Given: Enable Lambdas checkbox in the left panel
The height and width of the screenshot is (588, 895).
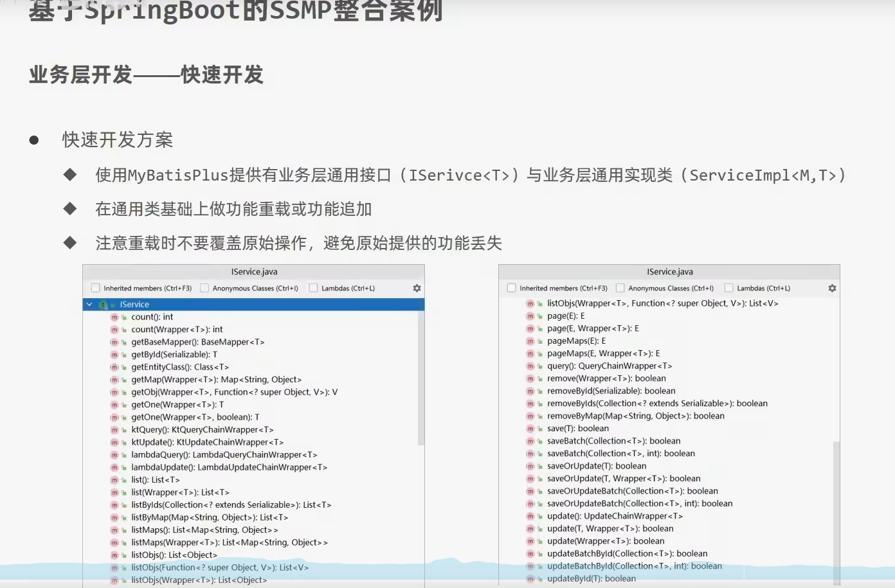Looking at the screenshot, I should [x=314, y=289].
